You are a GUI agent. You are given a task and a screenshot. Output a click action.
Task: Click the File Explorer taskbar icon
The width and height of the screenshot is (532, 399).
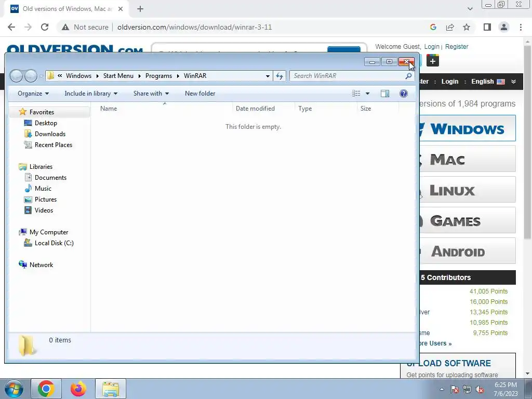pyautogui.click(x=111, y=389)
